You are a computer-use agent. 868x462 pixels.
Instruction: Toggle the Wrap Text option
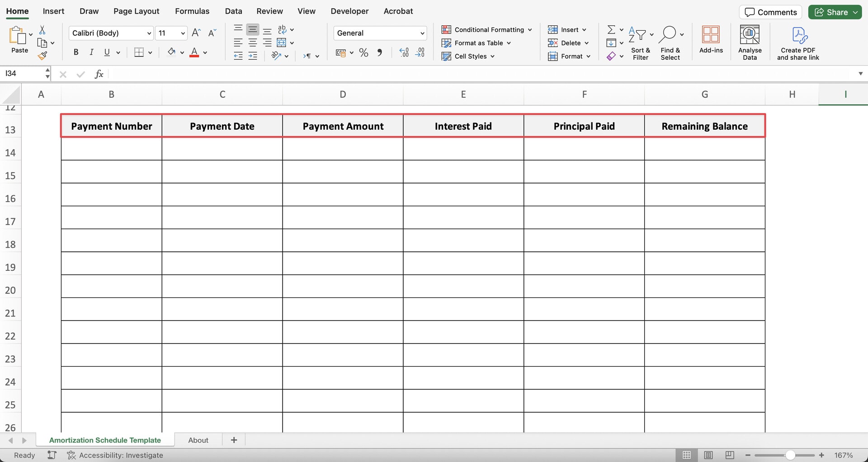pos(282,29)
